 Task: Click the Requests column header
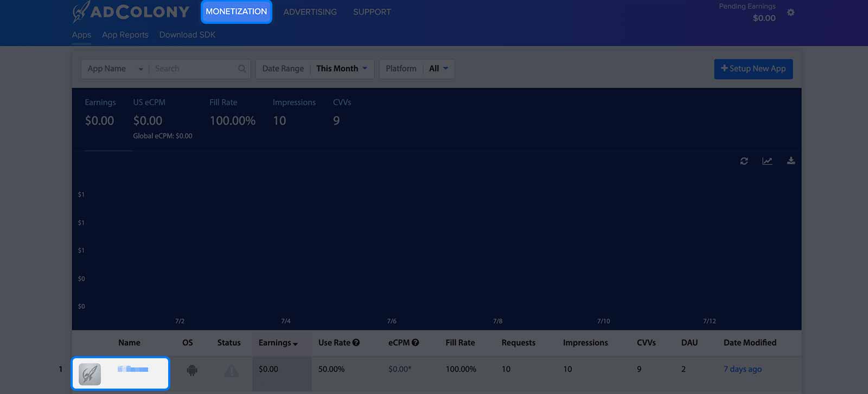pyautogui.click(x=518, y=343)
